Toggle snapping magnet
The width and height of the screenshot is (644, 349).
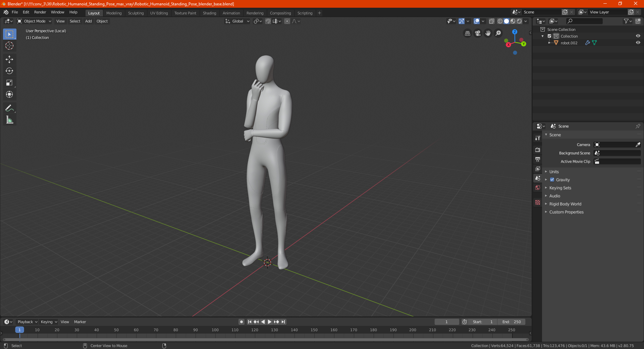tap(268, 21)
